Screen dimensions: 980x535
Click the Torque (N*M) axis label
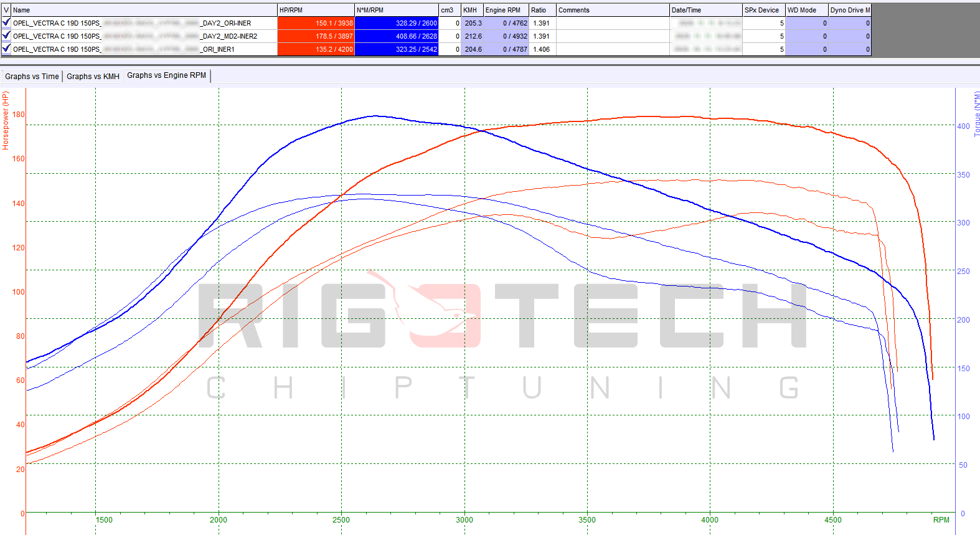click(x=976, y=114)
